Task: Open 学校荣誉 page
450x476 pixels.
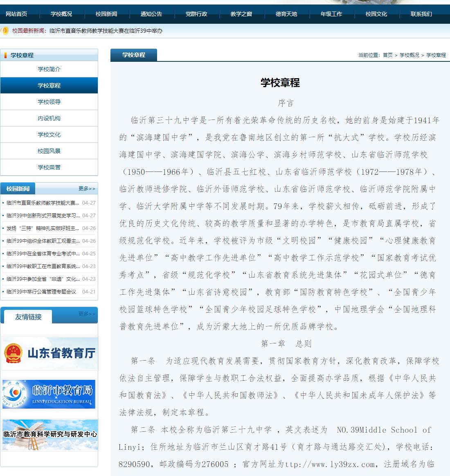Action: pyautogui.click(x=49, y=167)
